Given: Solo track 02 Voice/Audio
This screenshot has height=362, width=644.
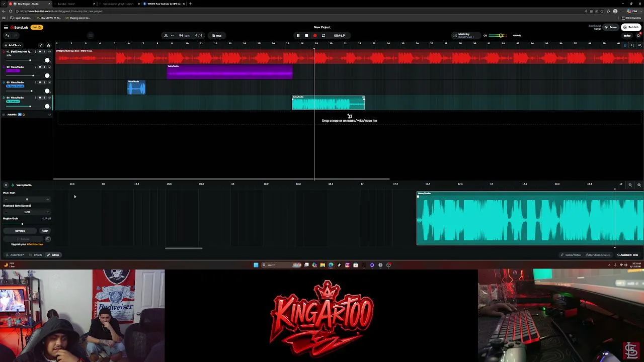Looking at the screenshot, I should (x=44, y=67).
